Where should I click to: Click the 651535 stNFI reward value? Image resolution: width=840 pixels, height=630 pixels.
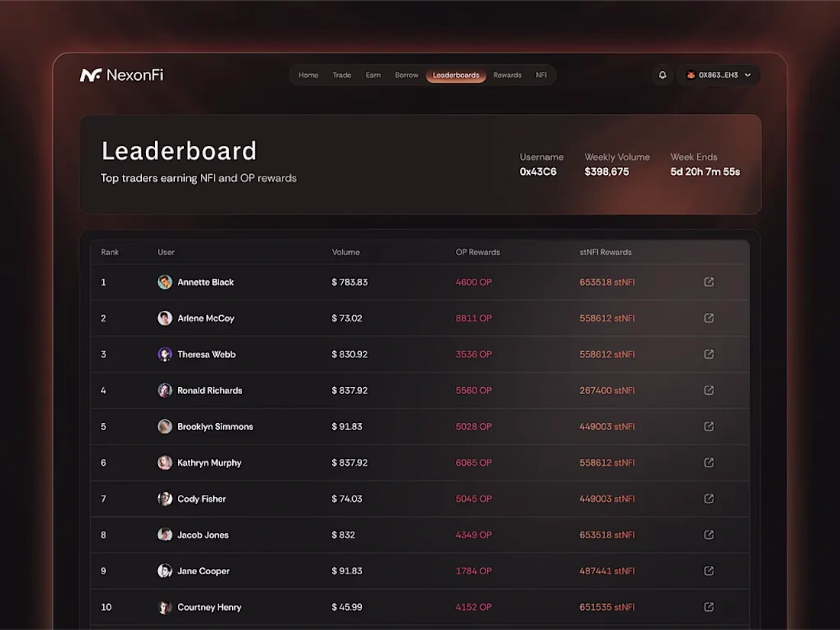[607, 607]
